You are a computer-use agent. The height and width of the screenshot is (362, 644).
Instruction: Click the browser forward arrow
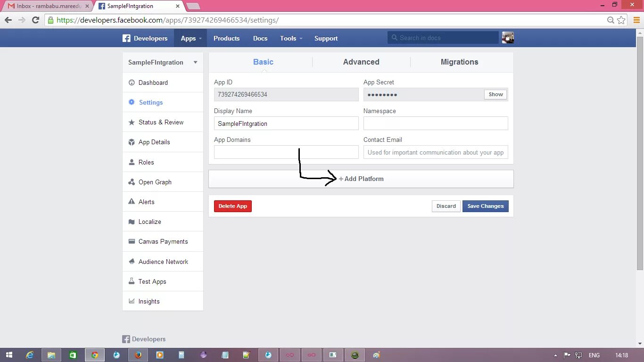click(22, 20)
